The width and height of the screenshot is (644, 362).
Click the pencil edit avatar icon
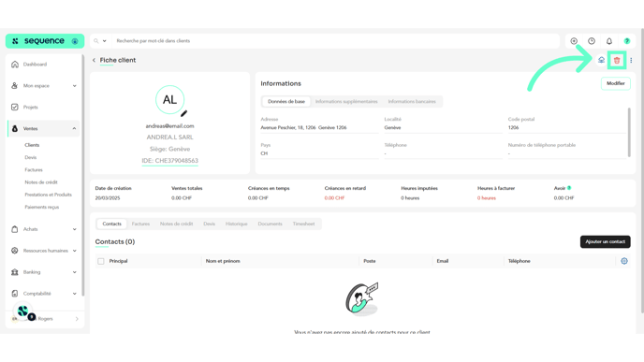click(184, 113)
